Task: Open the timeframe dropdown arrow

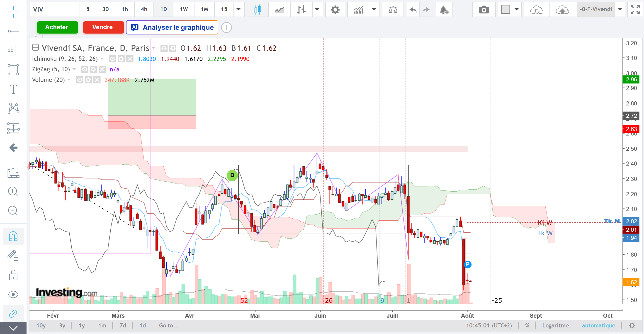Action: 238,10
